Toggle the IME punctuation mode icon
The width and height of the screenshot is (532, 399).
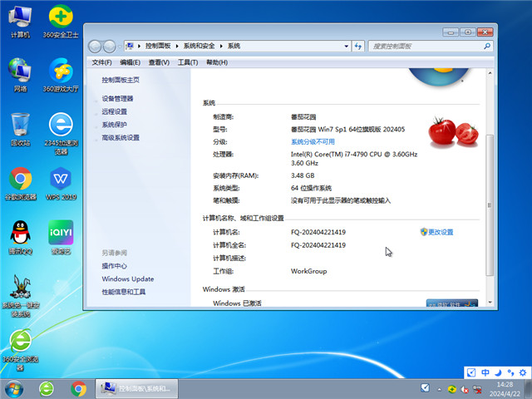510,372
